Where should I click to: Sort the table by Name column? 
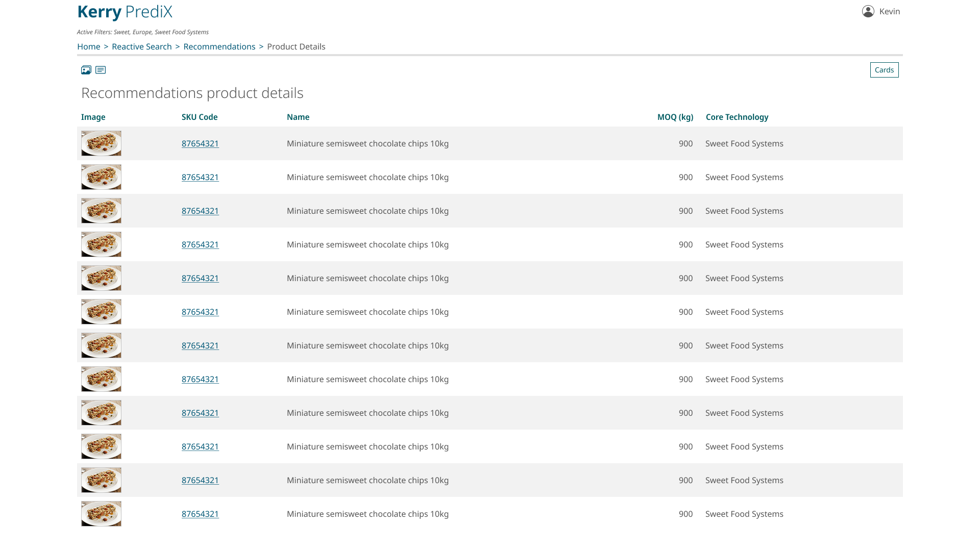(298, 117)
